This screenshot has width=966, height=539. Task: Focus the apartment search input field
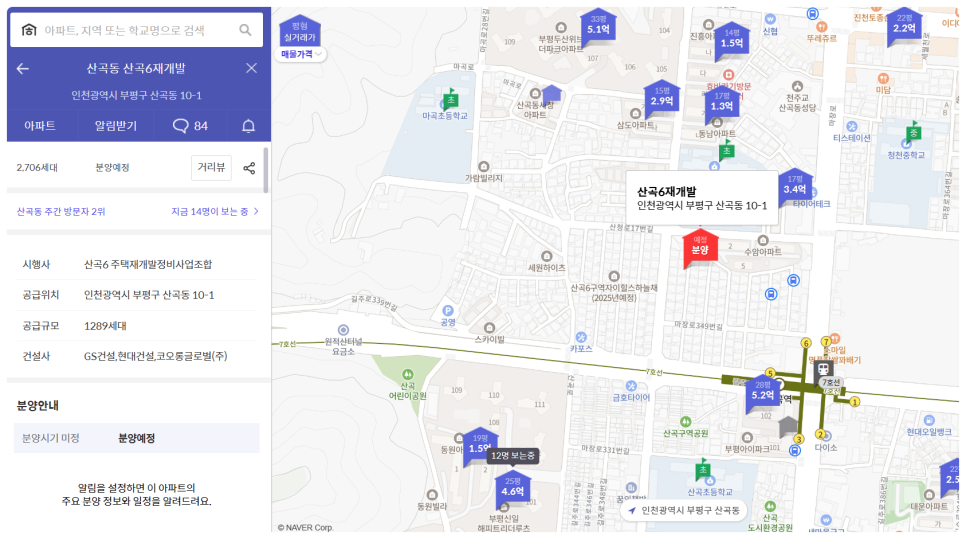(x=135, y=30)
